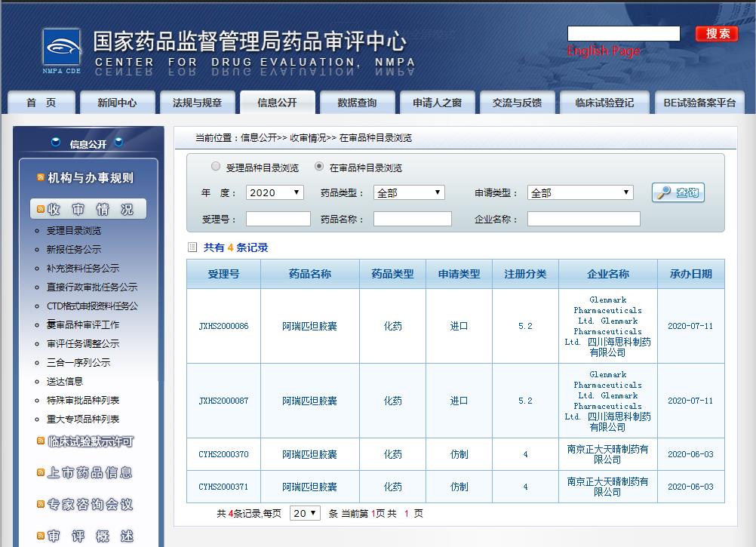The height and width of the screenshot is (547, 756).
Task: Click RSS icon next to 审评概述
Action: (x=41, y=536)
